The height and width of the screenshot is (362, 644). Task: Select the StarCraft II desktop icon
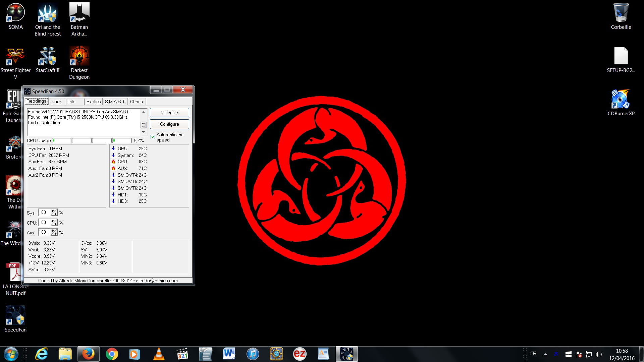pos(47,60)
